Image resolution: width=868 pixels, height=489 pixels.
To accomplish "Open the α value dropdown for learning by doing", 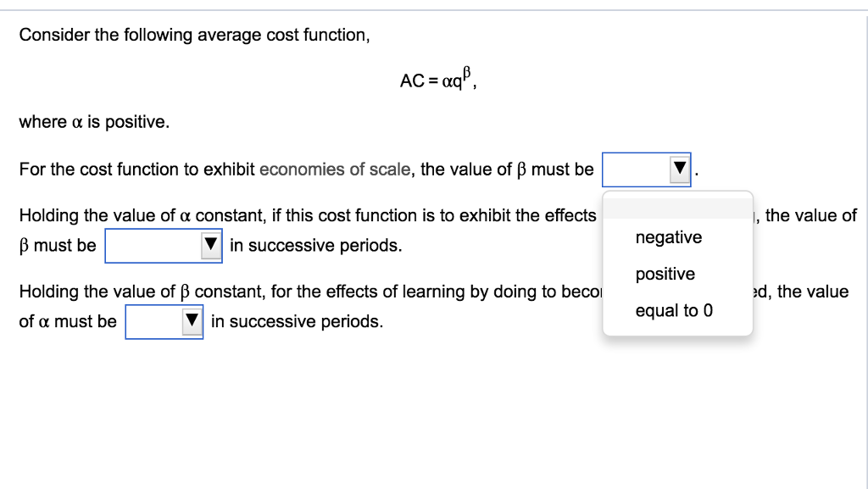I will click(x=164, y=321).
